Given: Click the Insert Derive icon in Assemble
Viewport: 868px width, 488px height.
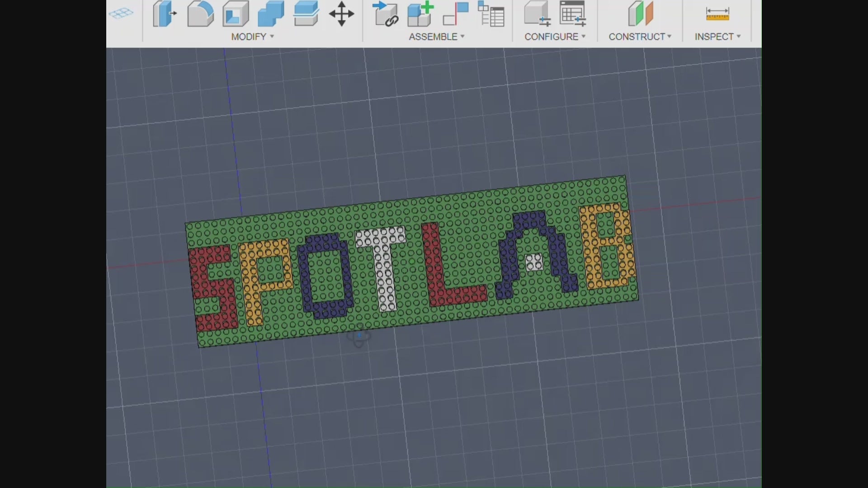Looking at the screenshot, I should coord(386,14).
